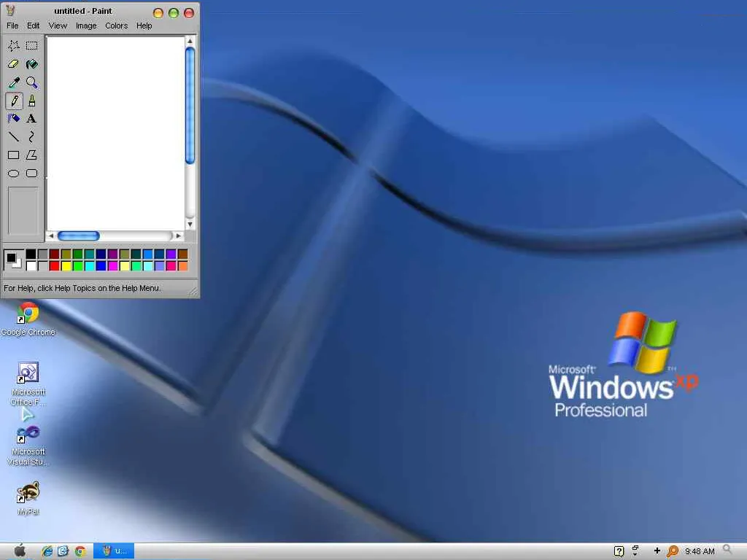Open the Paint File menu
The width and height of the screenshot is (747, 560).
coord(12,26)
